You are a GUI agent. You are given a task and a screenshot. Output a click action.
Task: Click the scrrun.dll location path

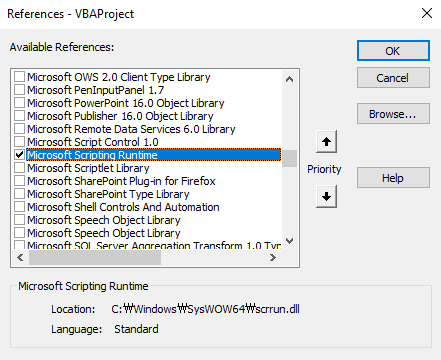point(205,309)
